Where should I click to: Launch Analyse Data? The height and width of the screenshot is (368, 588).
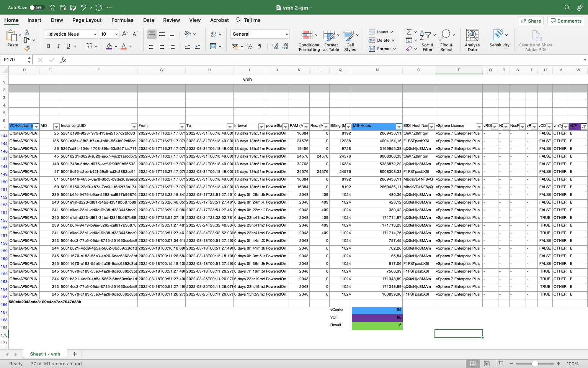(472, 40)
